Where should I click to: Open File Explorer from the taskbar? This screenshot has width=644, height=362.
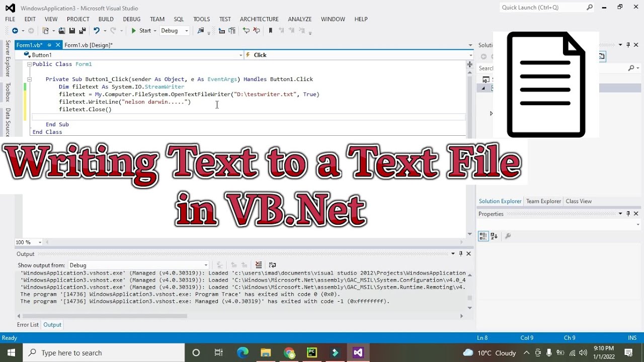pos(266,352)
